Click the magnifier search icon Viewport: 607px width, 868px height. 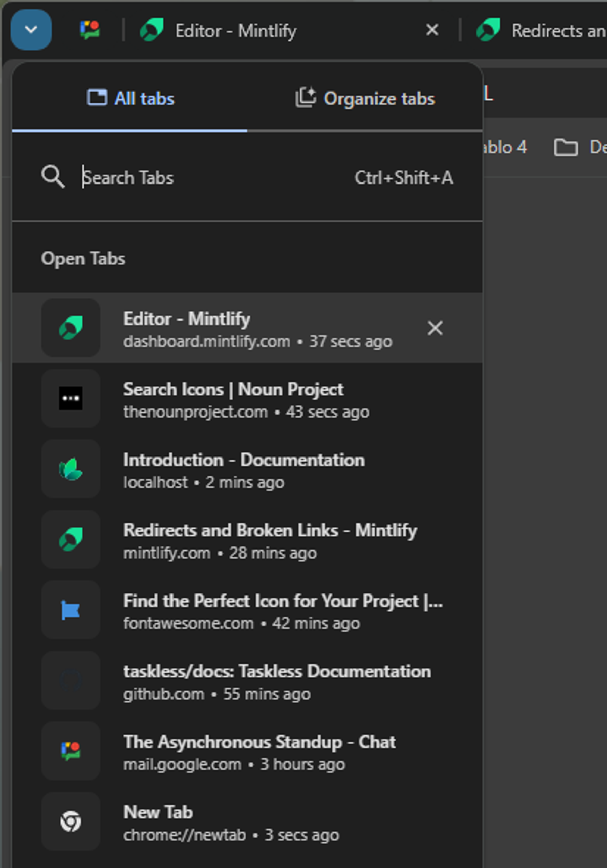pos(53,177)
